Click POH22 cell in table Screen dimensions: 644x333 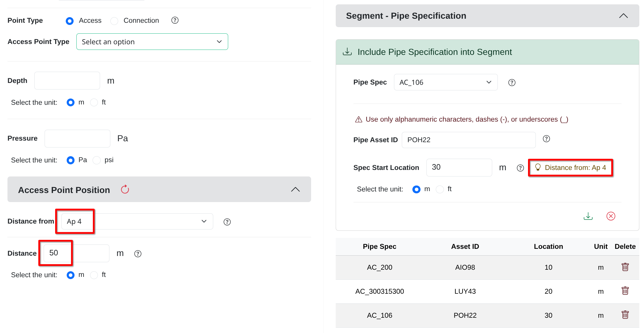pyautogui.click(x=465, y=316)
